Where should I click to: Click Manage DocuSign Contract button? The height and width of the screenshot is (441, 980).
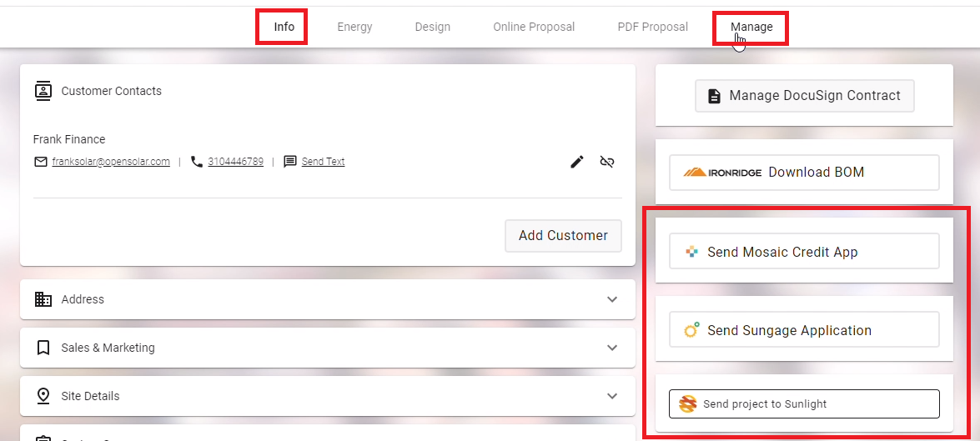click(804, 96)
